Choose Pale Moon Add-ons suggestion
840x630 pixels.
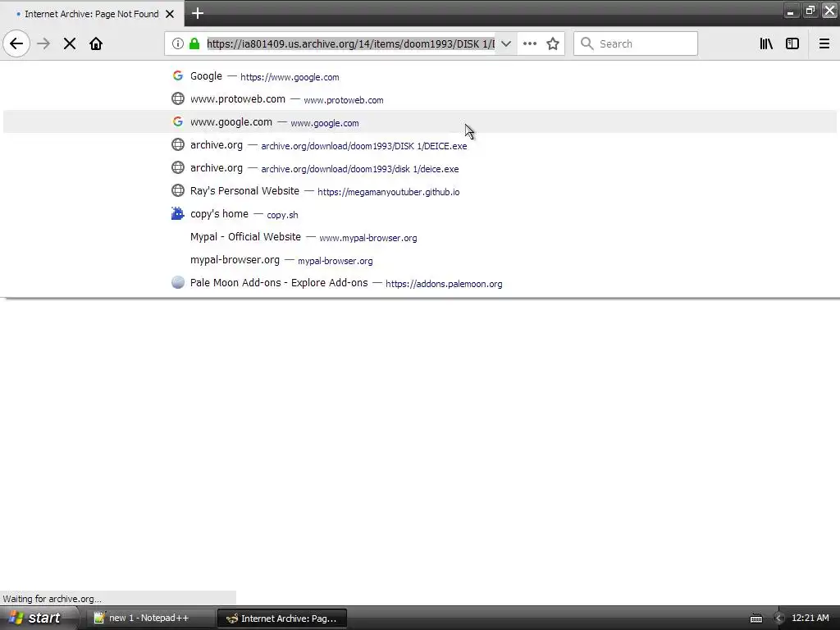click(x=420, y=283)
